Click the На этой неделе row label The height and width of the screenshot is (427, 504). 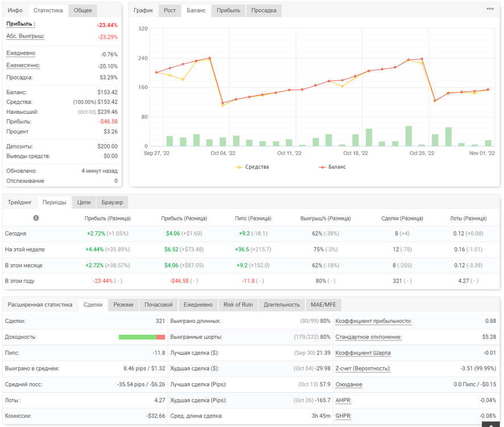coord(25,249)
